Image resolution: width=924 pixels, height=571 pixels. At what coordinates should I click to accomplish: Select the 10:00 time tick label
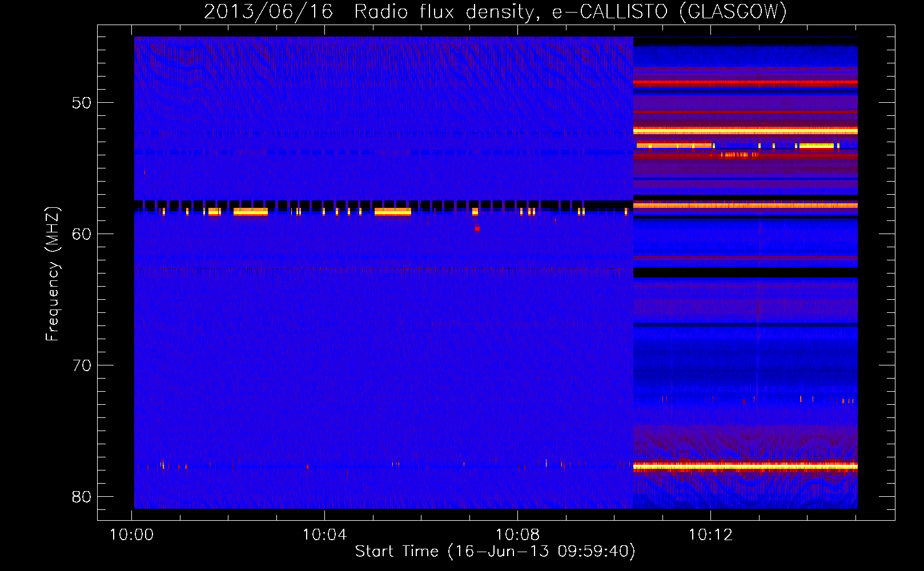132,535
